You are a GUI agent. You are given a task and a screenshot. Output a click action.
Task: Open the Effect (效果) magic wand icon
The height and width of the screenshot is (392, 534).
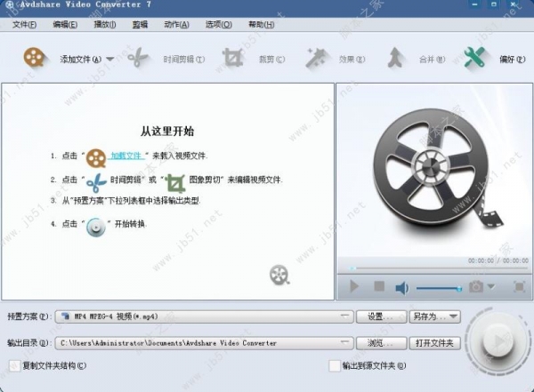pyautogui.click(x=316, y=58)
